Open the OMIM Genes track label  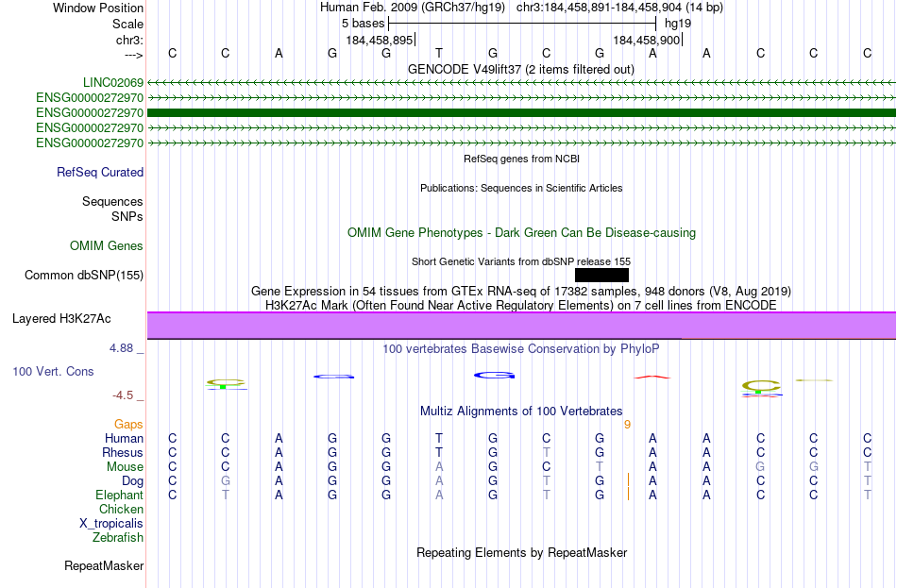coord(107,246)
